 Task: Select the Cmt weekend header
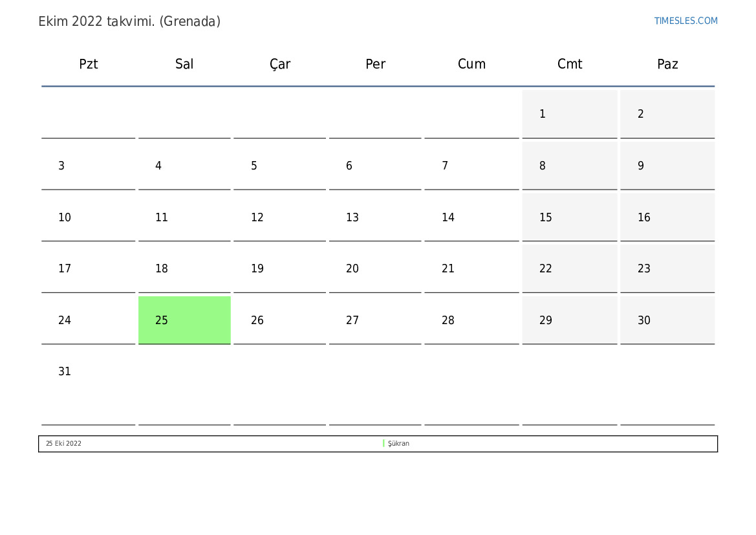569,64
